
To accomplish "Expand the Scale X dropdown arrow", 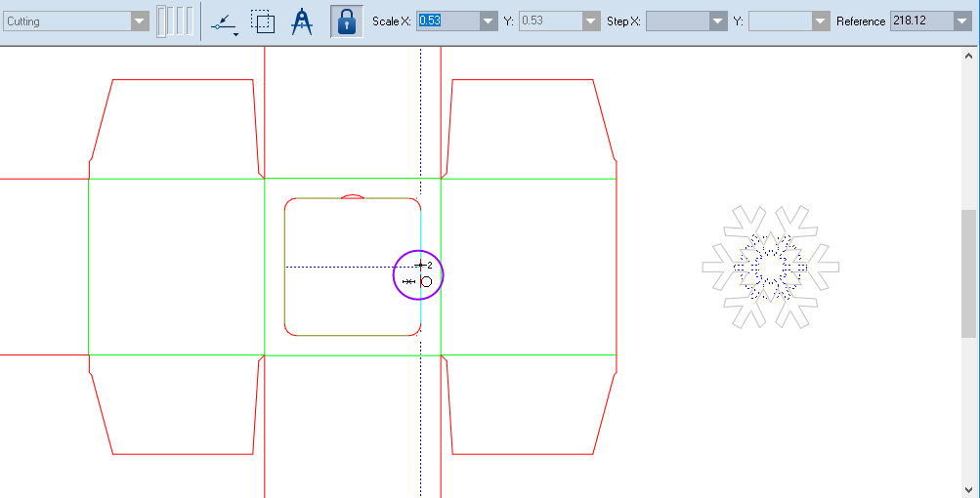I will (489, 21).
